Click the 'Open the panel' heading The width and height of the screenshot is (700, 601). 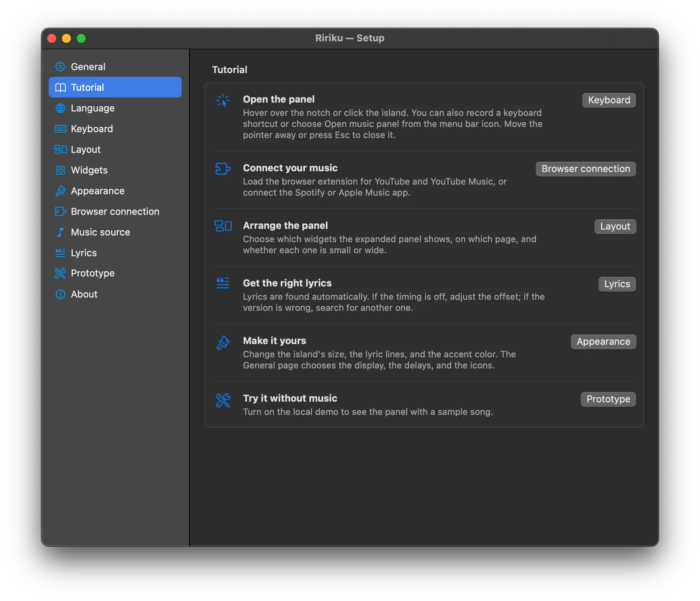[279, 99]
